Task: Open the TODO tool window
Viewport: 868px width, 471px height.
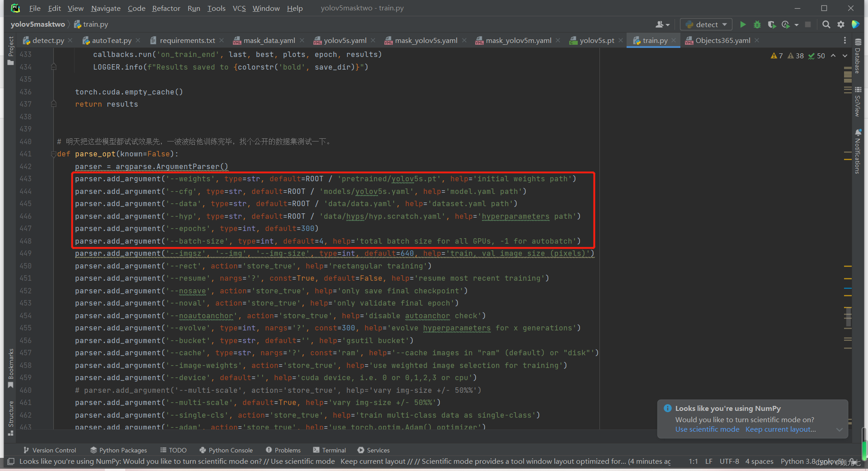Action: [174, 450]
